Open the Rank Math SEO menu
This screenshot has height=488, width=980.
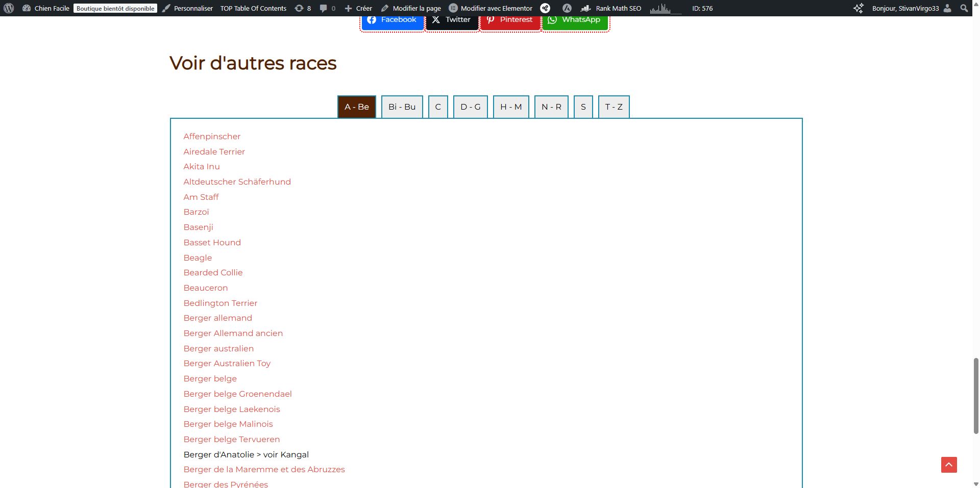(x=611, y=8)
